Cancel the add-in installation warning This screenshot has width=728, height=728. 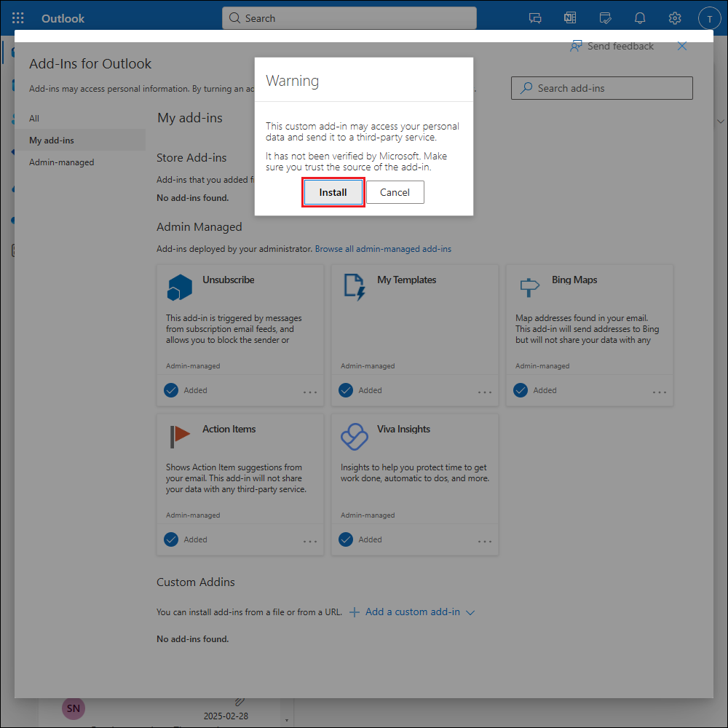pos(395,193)
